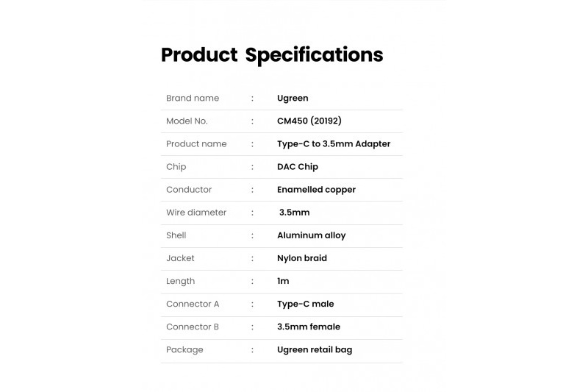This screenshot has width=588, height=392.
Task: Click the Ugreen brand value
Action: (293, 99)
